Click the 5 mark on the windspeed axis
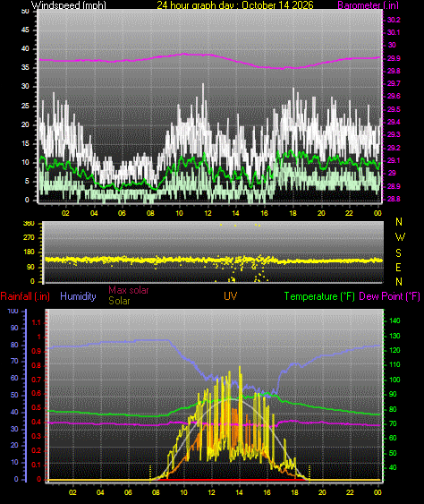Image resolution: width=424 pixels, height=504 pixels. [27, 181]
